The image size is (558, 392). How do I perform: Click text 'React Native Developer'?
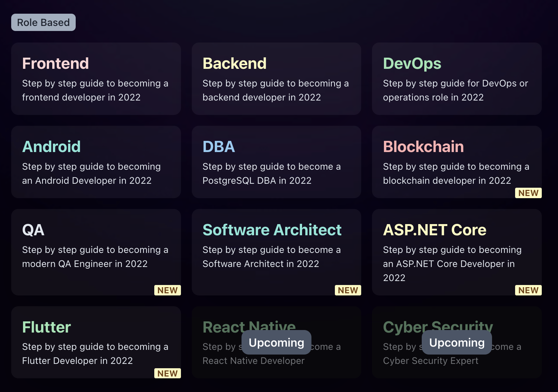(x=253, y=361)
